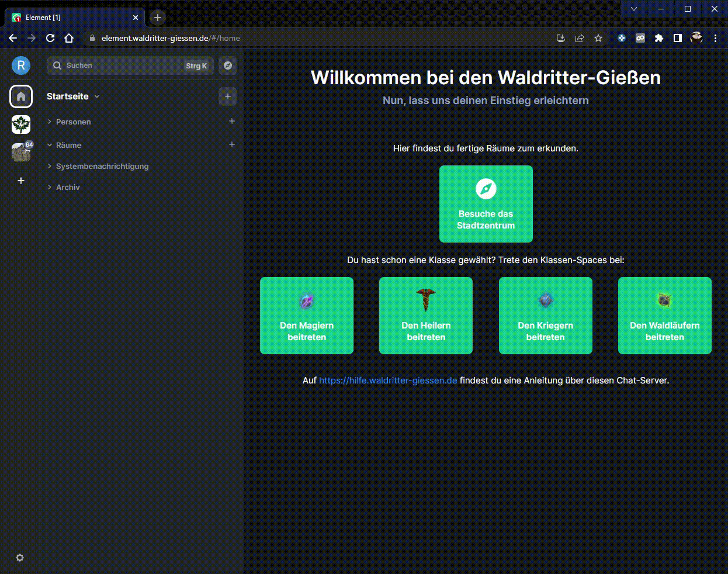This screenshot has height=574, width=728.
Task: Open quick settings gear icon
Action: [20, 558]
